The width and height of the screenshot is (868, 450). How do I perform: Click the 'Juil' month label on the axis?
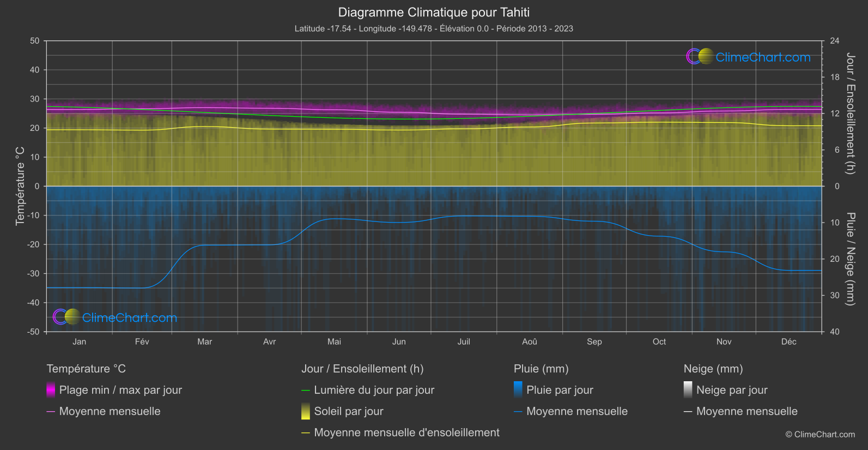(464, 341)
